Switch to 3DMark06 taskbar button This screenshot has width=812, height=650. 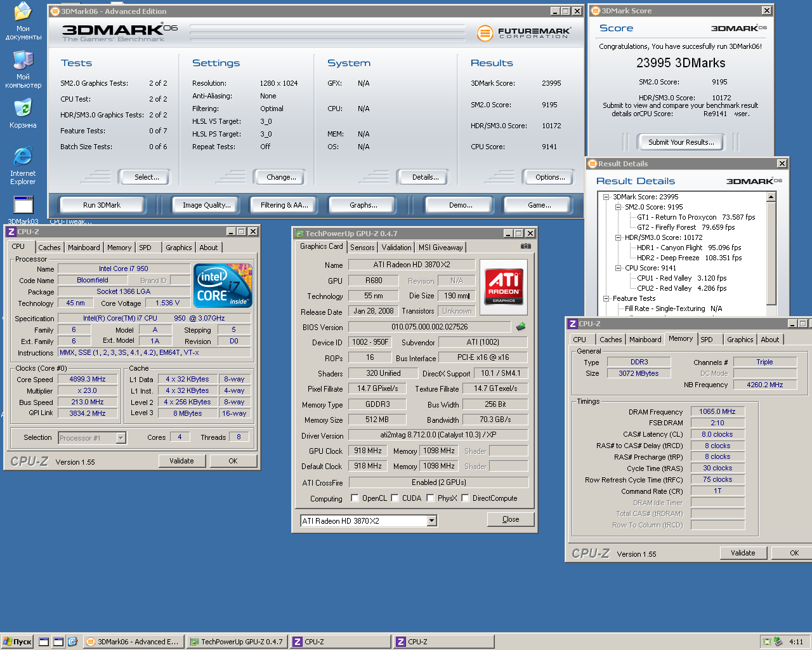(x=133, y=642)
